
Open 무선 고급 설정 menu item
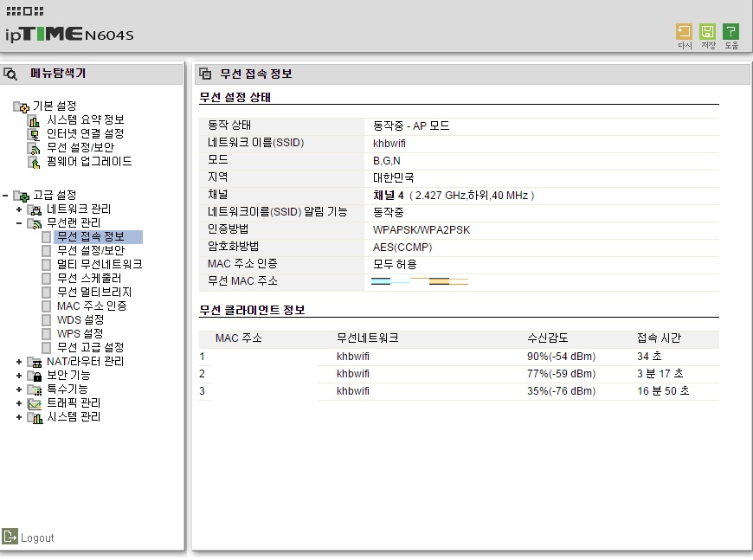coord(90,348)
